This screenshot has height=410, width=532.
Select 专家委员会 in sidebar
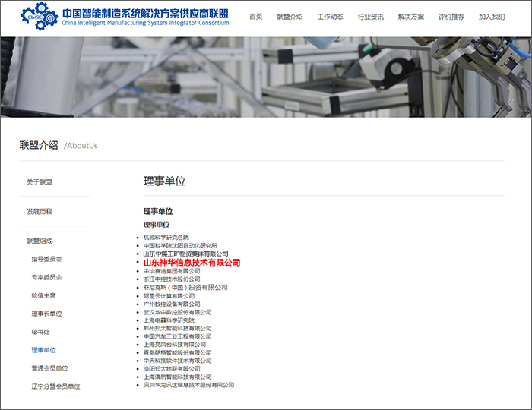46,277
